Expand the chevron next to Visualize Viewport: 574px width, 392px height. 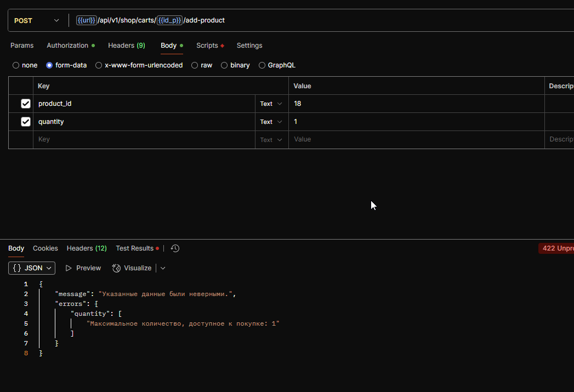tap(163, 268)
